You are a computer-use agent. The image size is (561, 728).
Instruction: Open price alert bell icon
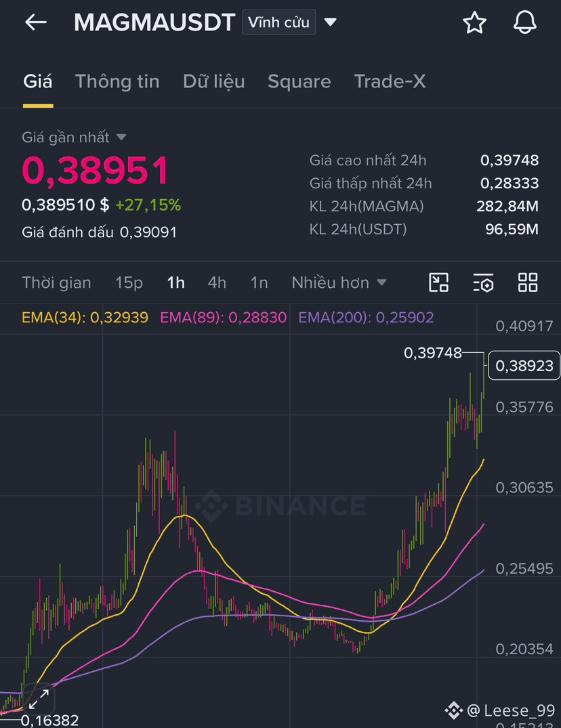525,22
